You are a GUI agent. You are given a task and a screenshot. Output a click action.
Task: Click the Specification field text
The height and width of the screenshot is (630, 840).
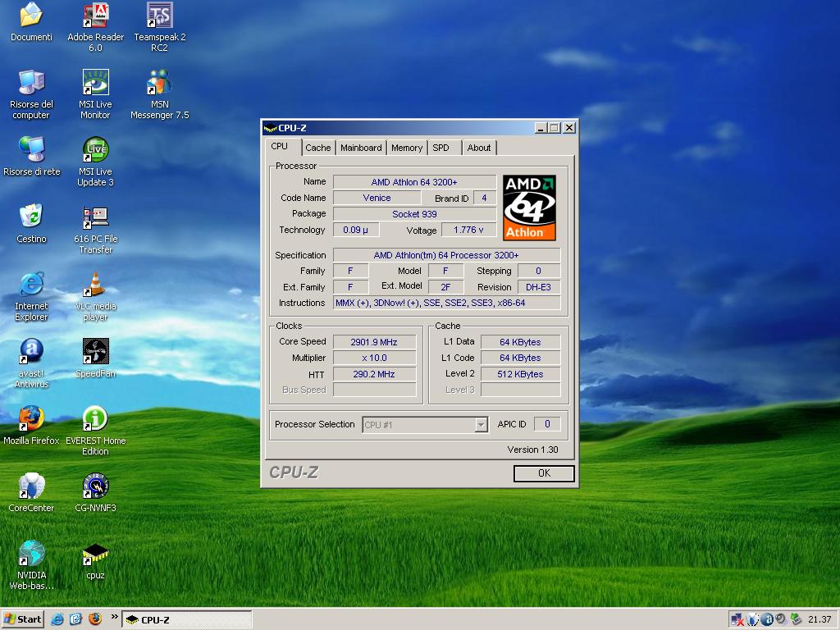[x=447, y=255]
